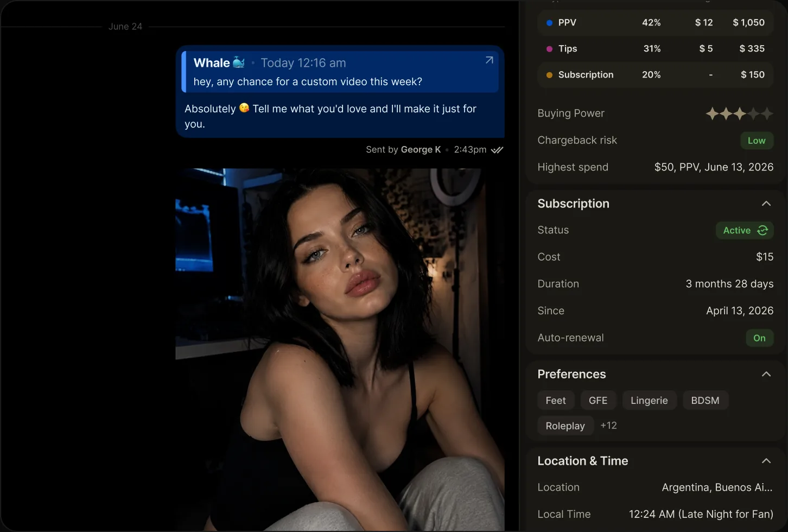Click the quoted message from Whale
This screenshot has height=532, width=788.
[x=340, y=72]
